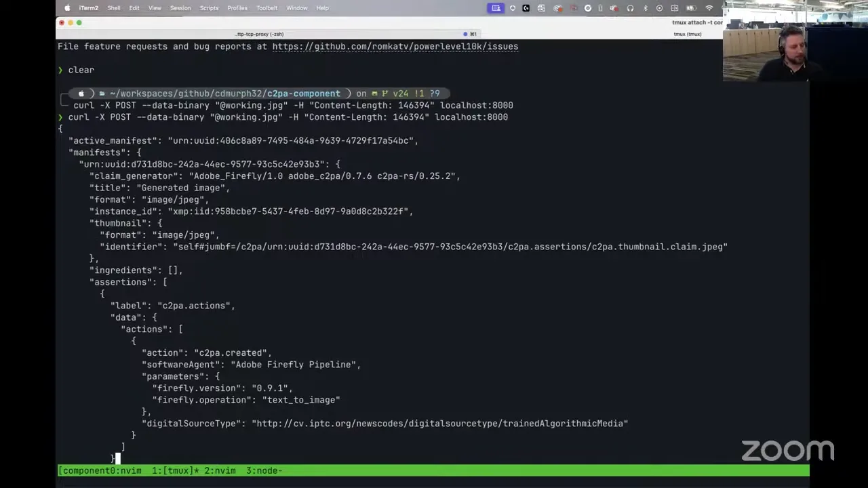Click the Apple logo in the shell prompt
The height and width of the screenshot is (488, 868).
81,94
